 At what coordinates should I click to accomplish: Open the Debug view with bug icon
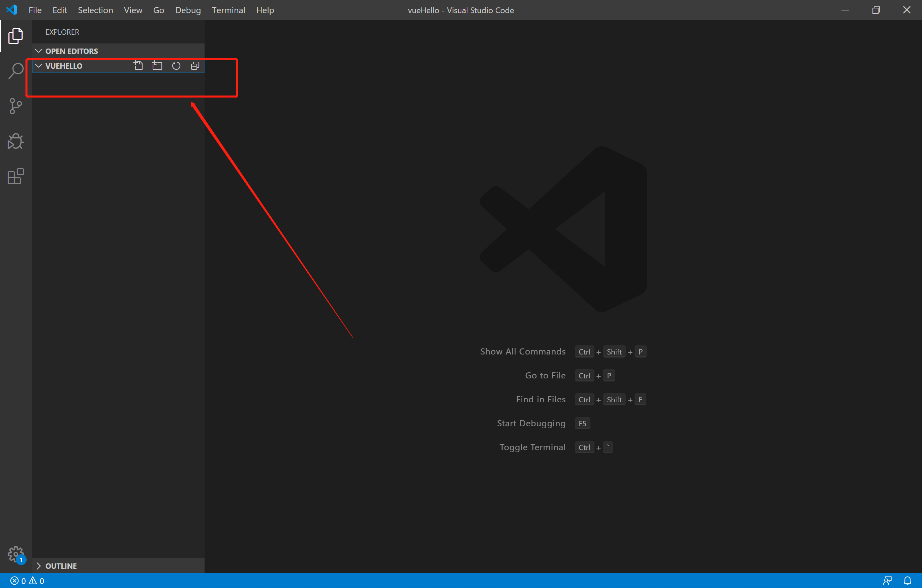pos(16,141)
